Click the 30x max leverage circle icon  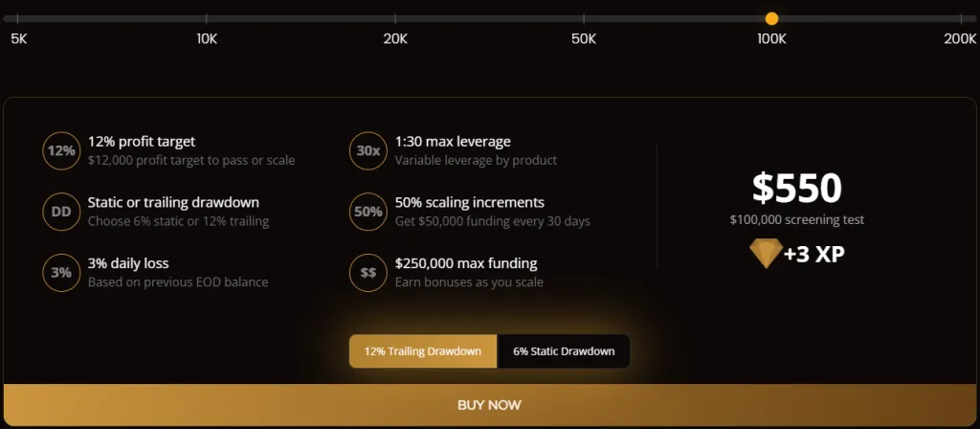[368, 151]
